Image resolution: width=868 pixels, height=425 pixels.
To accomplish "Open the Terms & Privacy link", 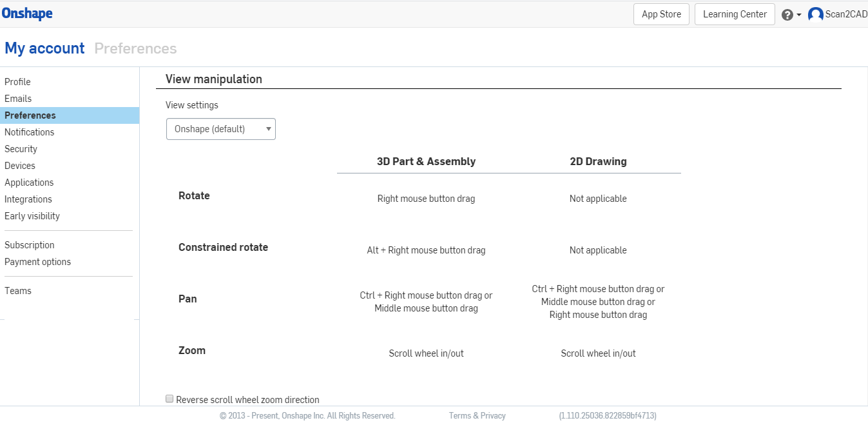I will [x=477, y=415].
